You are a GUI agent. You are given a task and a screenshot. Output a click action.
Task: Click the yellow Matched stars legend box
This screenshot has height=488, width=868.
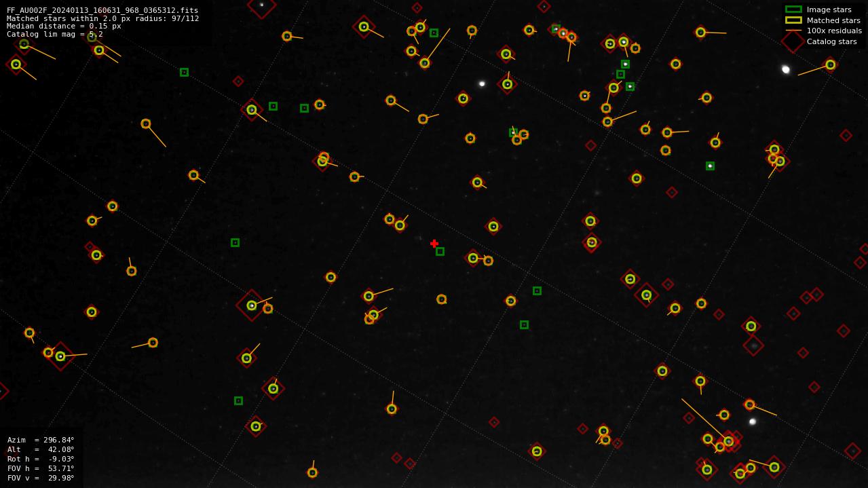pyautogui.click(x=793, y=20)
